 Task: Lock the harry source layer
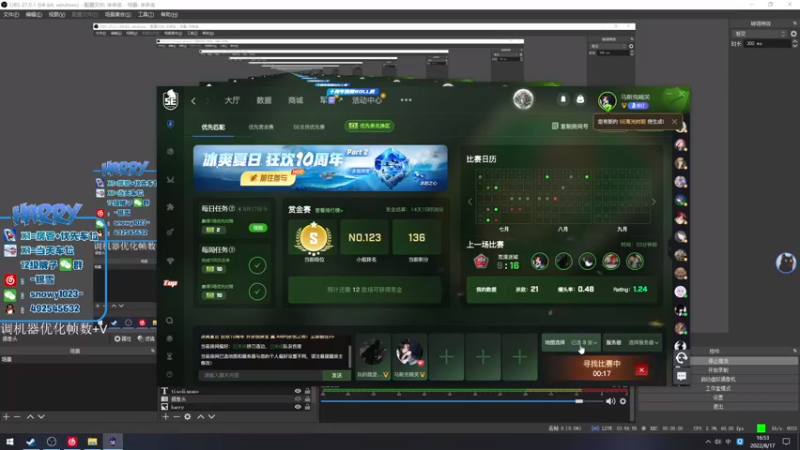click(307, 407)
